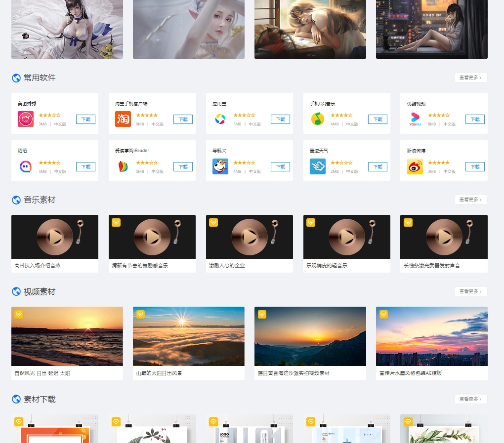The width and height of the screenshot is (504, 443).
Task: Click the 新浪微博 Weibo icon
Action: click(415, 166)
